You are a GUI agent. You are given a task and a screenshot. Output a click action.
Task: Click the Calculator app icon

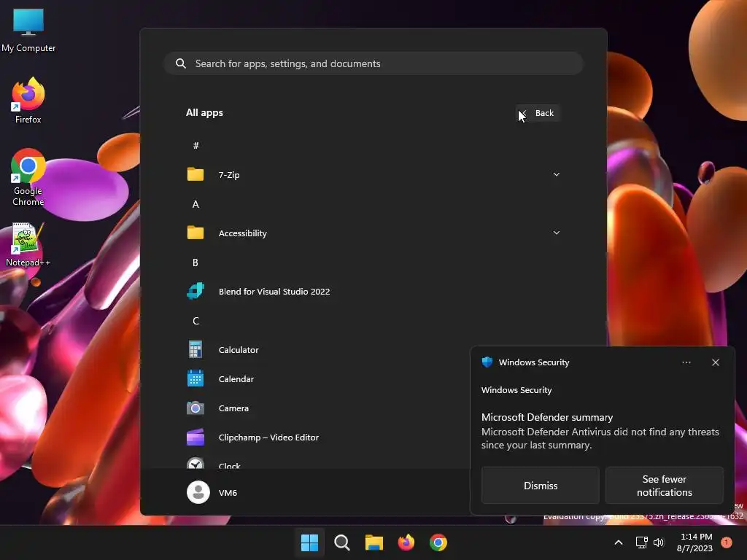[196, 349]
